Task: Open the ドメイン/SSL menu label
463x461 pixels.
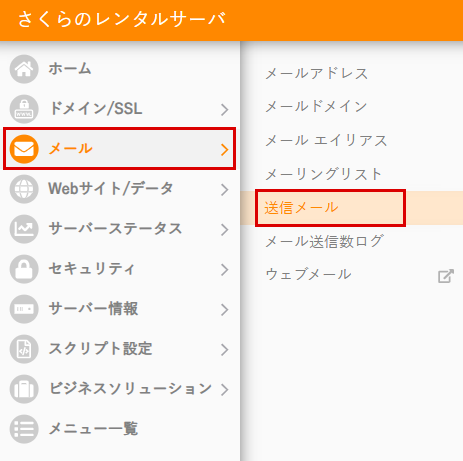Action: tap(96, 109)
